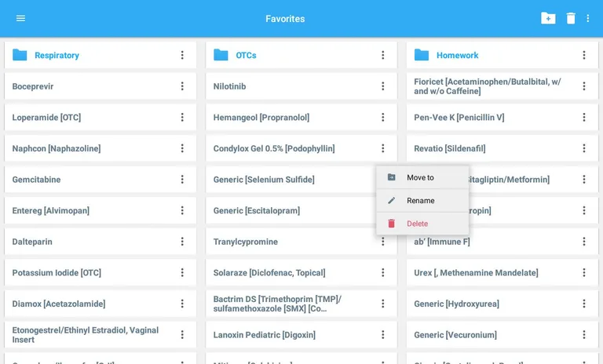Open the Revatio [Sildenafil] entry
Viewport: 603px width, 364px height.
coord(502,148)
